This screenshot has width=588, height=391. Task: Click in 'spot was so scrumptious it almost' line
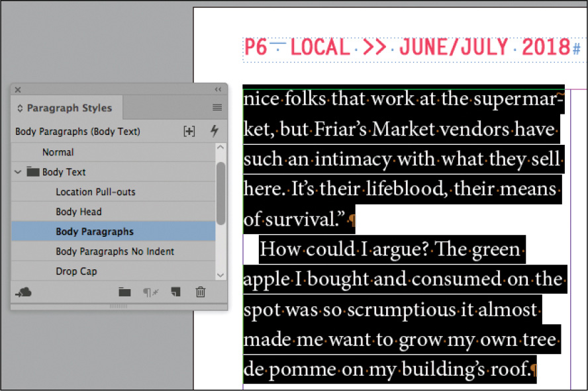pyautogui.click(x=392, y=310)
